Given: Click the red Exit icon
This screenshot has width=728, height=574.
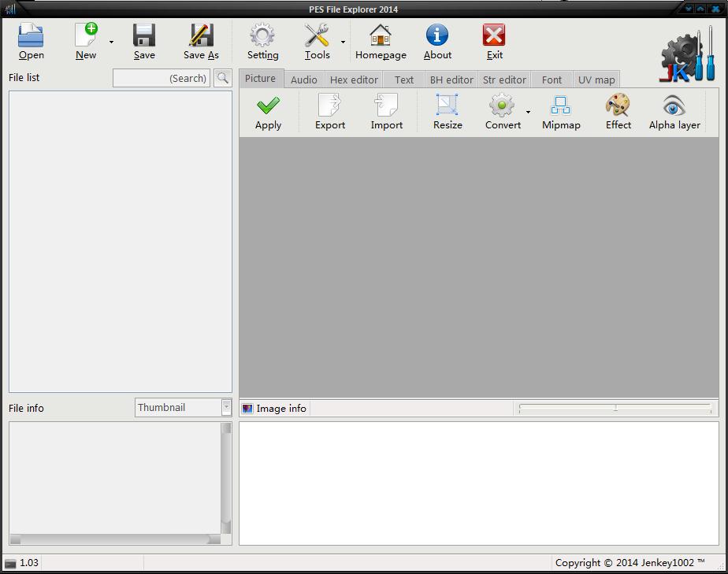Looking at the screenshot, I should [494, 35].
